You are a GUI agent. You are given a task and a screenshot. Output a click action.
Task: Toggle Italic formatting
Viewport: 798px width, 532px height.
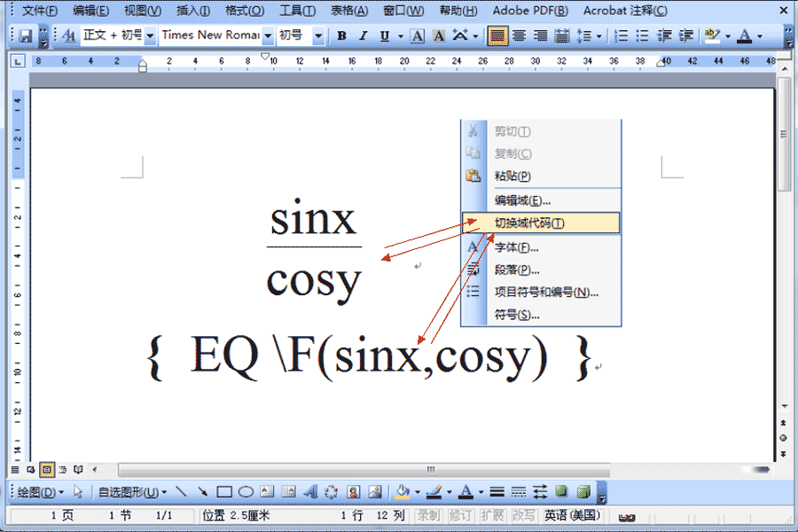coord(363,35)
